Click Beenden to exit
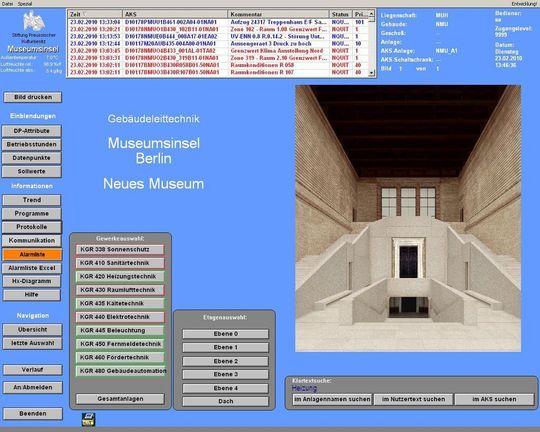Viewport: 540px width, 432px height. tap(33, 413)
